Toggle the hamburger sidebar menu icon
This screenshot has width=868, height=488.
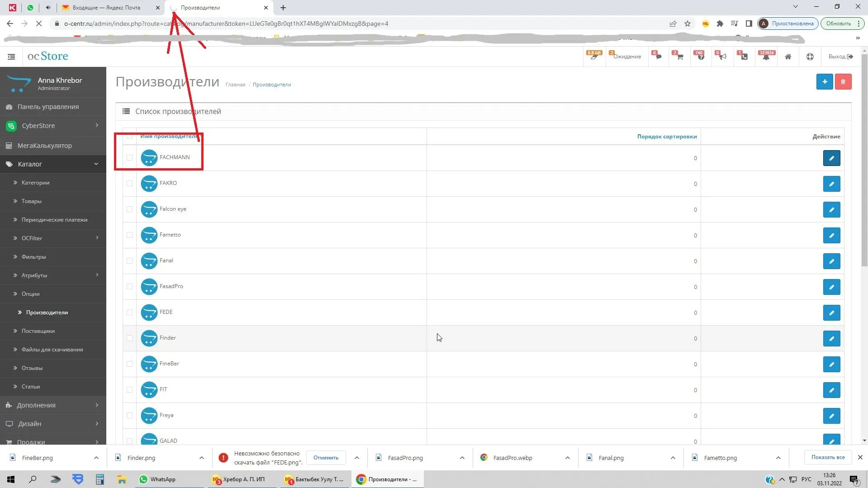[x=11, y=57]
